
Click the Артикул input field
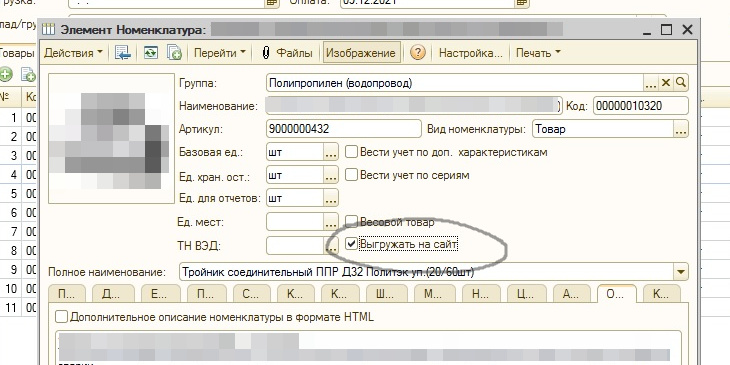[344, 129]
